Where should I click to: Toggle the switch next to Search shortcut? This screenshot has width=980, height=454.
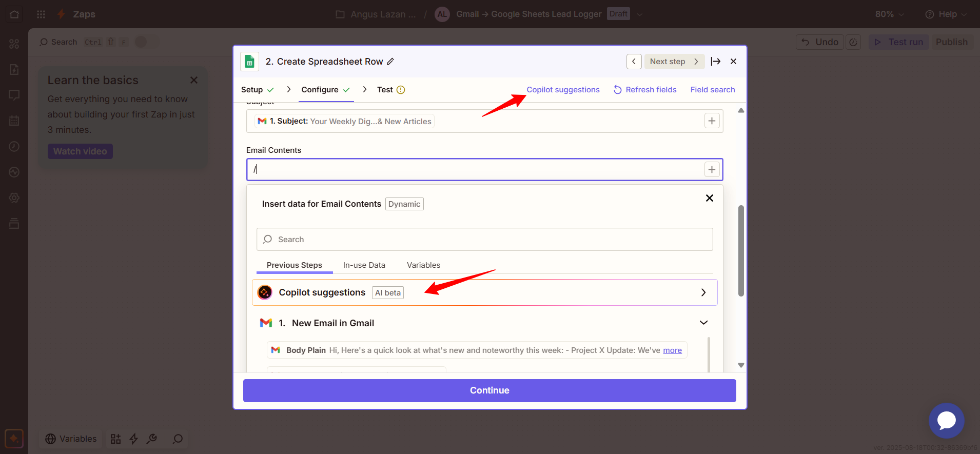(x=147, y=42)
